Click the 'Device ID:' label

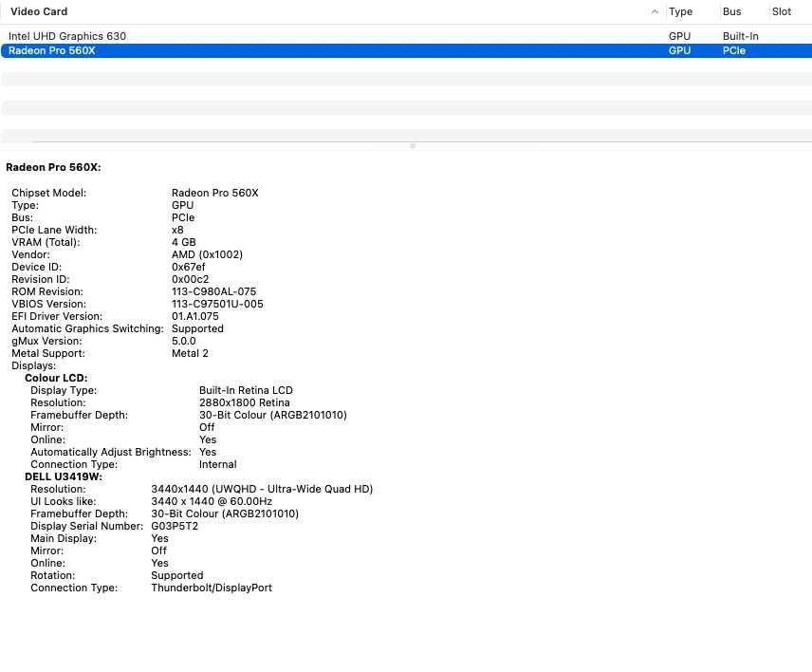pos(37,267)
